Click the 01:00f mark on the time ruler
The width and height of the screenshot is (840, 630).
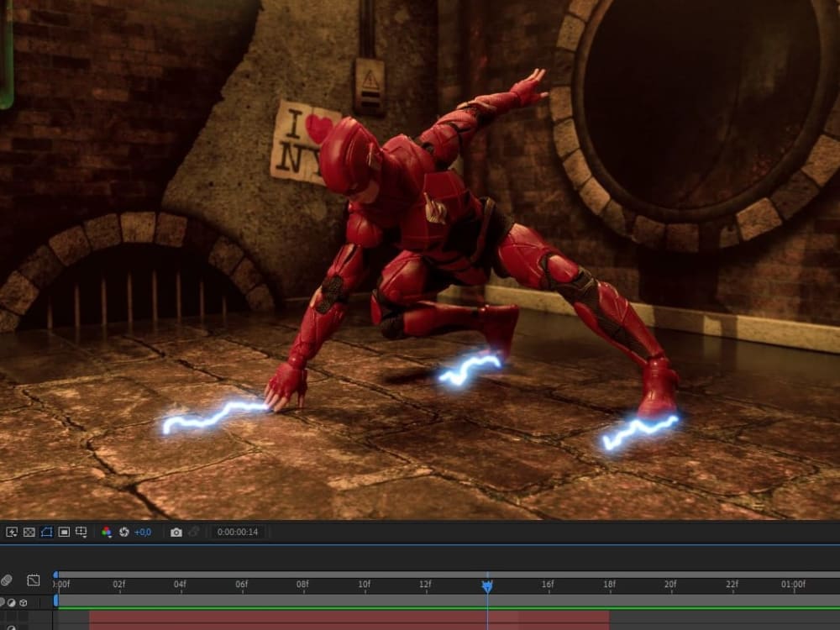793,585
